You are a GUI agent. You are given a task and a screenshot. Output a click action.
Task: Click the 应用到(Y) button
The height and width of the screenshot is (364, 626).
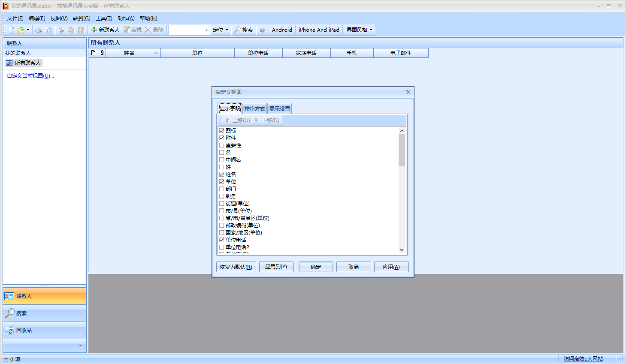pyautogui.click(x=276, y=267)
